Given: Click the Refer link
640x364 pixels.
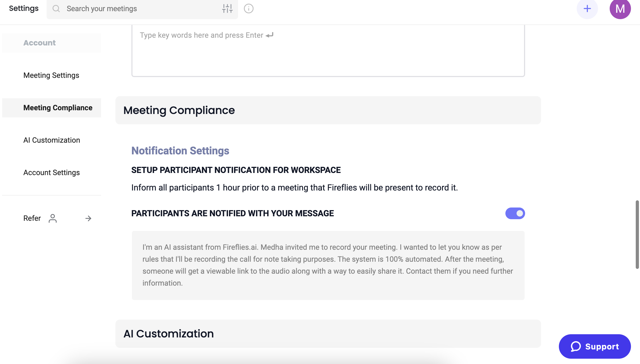Looking at the screenshot, I should (x=32, y=218).
